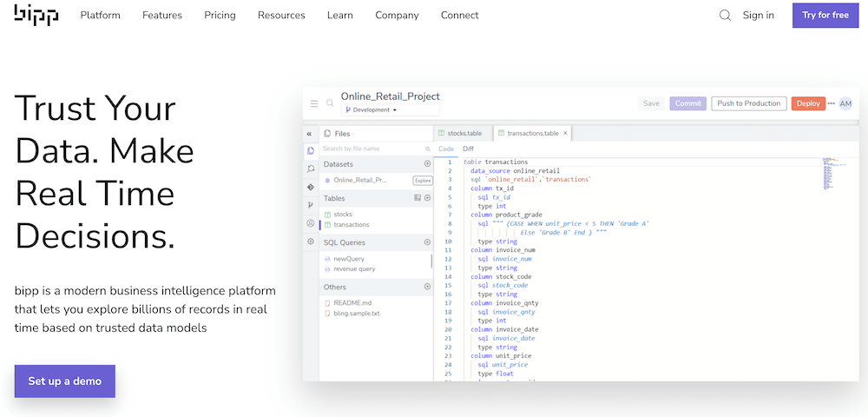Switch to the Code view tab
The image size is (868, 417).
[x=446, y=149]
